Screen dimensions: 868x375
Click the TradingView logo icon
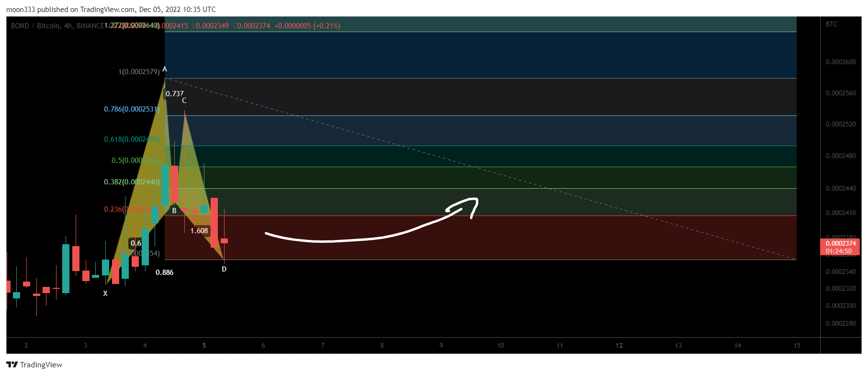pos(12,365)
